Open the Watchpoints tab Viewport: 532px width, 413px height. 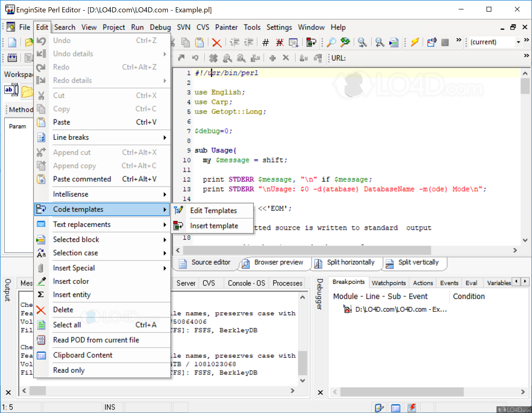tap(389, 283)
